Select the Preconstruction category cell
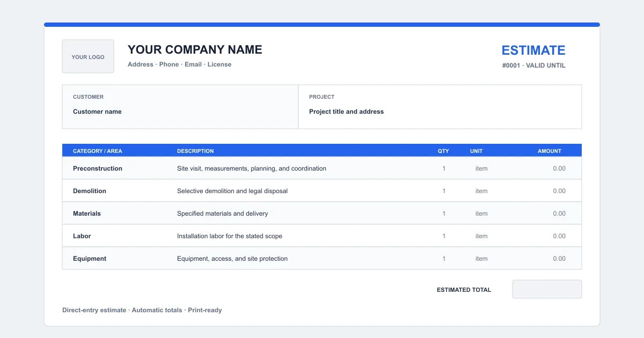 [98, 168]
